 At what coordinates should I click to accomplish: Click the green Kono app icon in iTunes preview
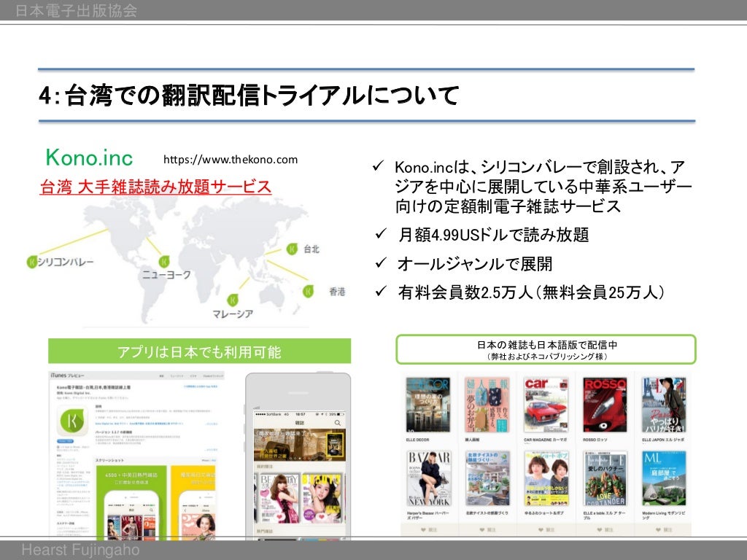pos(73,421)
